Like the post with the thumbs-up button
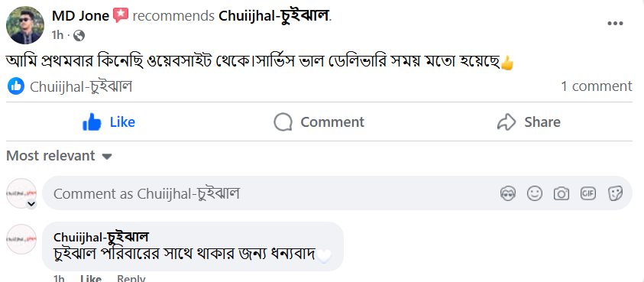 (x=109, y=122)
